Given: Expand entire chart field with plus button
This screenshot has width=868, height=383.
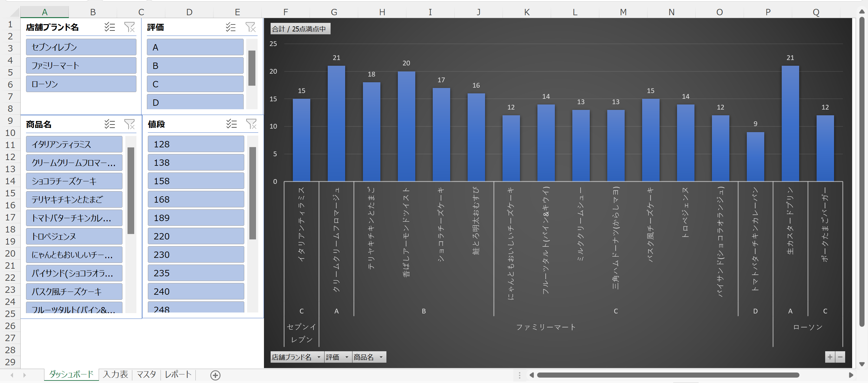Looking at the screenshot, I should pos(830,357).
